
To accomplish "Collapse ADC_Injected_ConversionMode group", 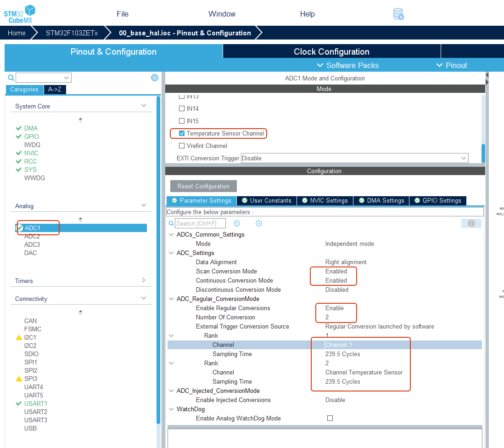I will point(172,391).
